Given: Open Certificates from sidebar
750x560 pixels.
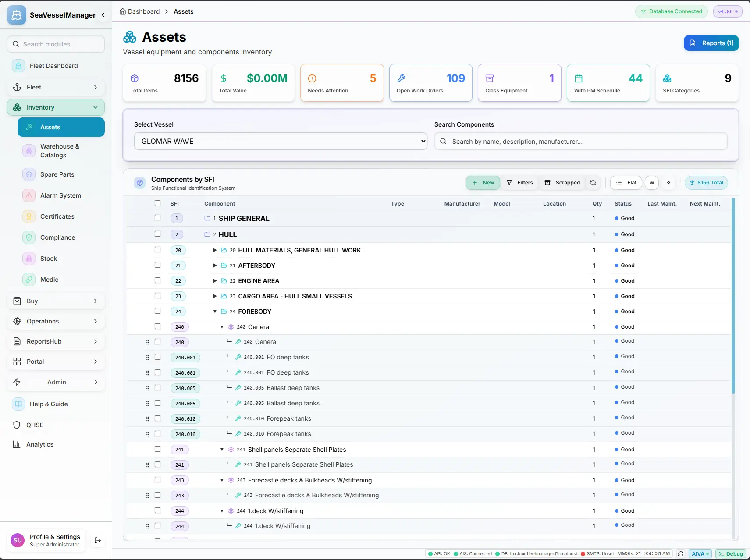Looking at the screenshot, I should coord(61,216).
